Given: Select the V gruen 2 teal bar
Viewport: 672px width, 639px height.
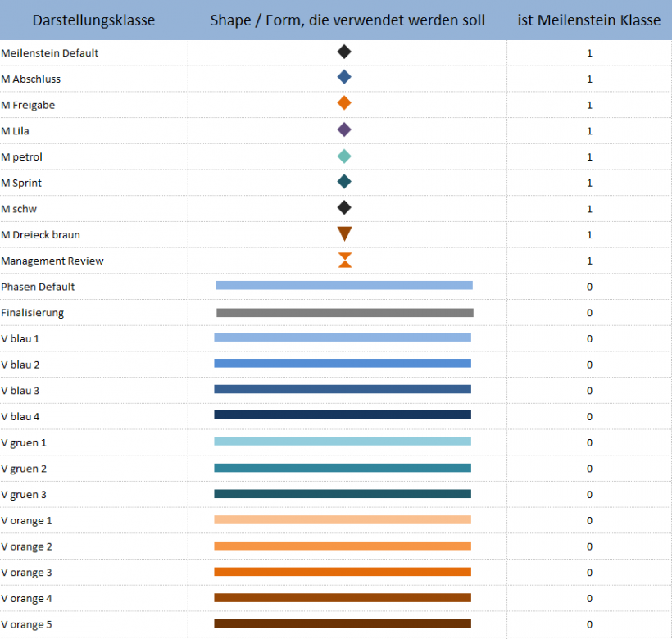Looking at the screenshot, I should [x=343, y=468].
